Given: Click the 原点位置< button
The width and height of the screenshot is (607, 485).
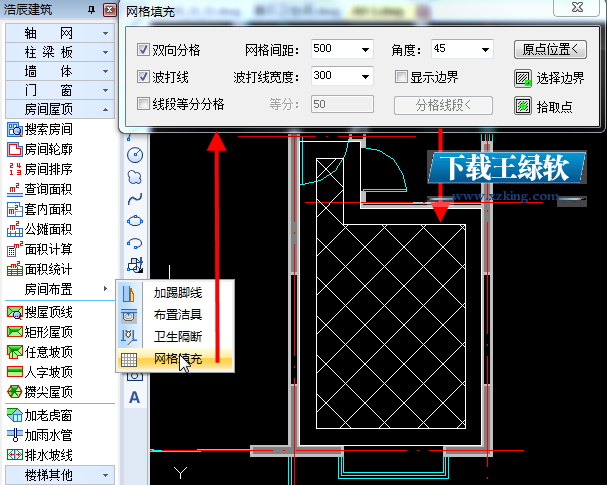Looking at the screenshot, I should pyautogui.click(x=550, y=50).
